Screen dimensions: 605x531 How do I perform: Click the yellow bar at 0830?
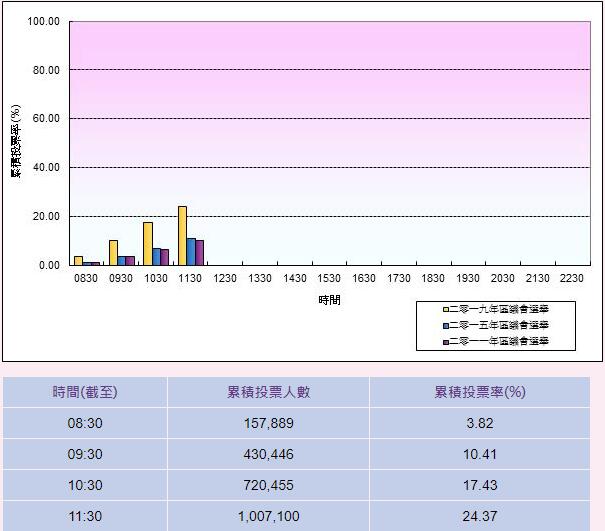pos(78,260)
